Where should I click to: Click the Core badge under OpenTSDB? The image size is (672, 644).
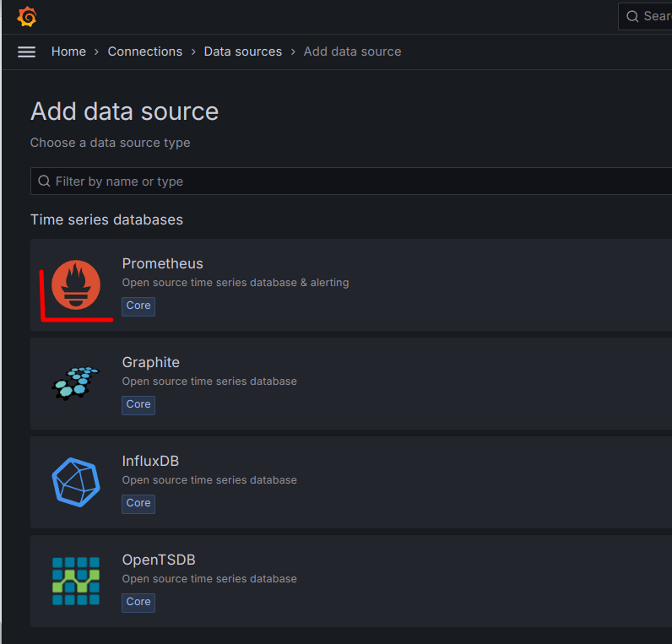click(x=138, y=602)
